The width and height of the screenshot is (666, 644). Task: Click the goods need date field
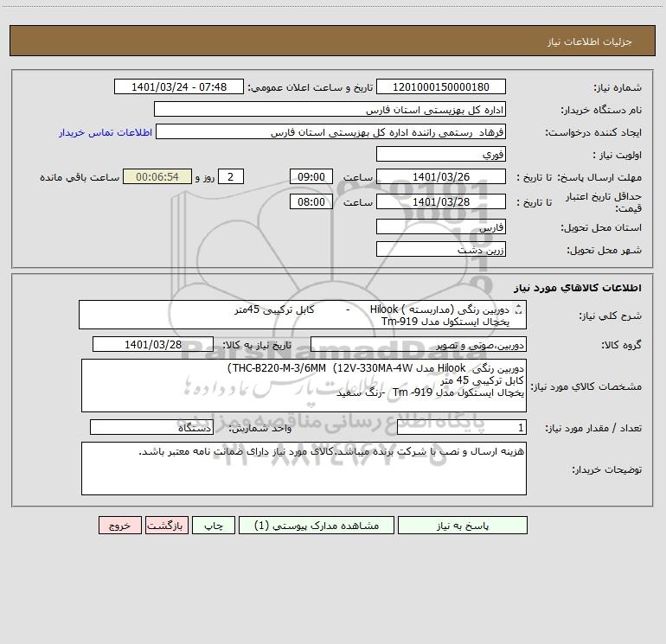(x=153, y=344)
